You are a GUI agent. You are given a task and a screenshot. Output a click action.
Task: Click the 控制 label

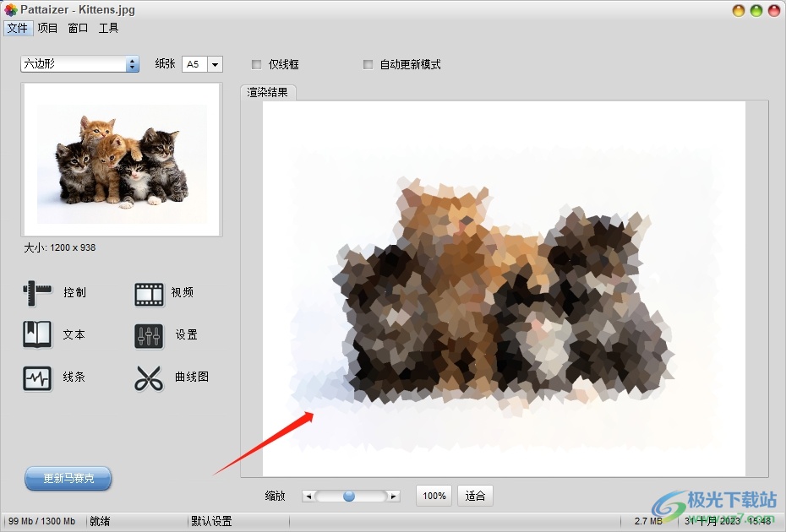coord(74,292)
